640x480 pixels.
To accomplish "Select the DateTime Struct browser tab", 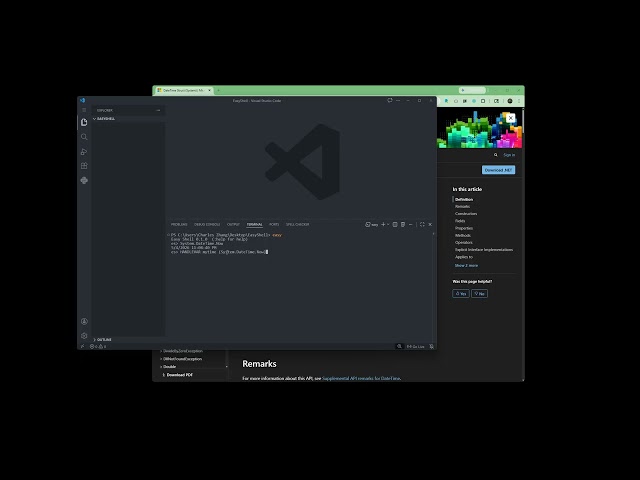I will pyautogui.click(x=184, y=90).
